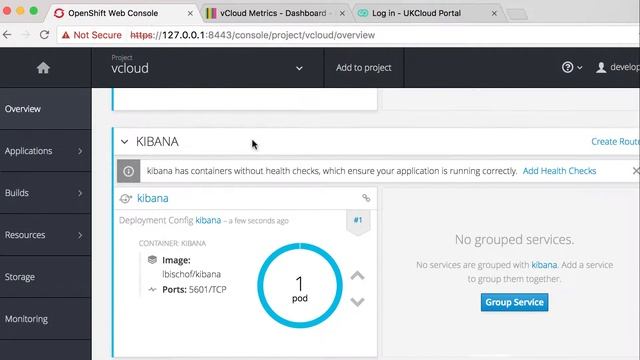This screenshot has width=640, height=360.
Task: Open the vcloud project dropdown
Action: click(x=299, y=68)
